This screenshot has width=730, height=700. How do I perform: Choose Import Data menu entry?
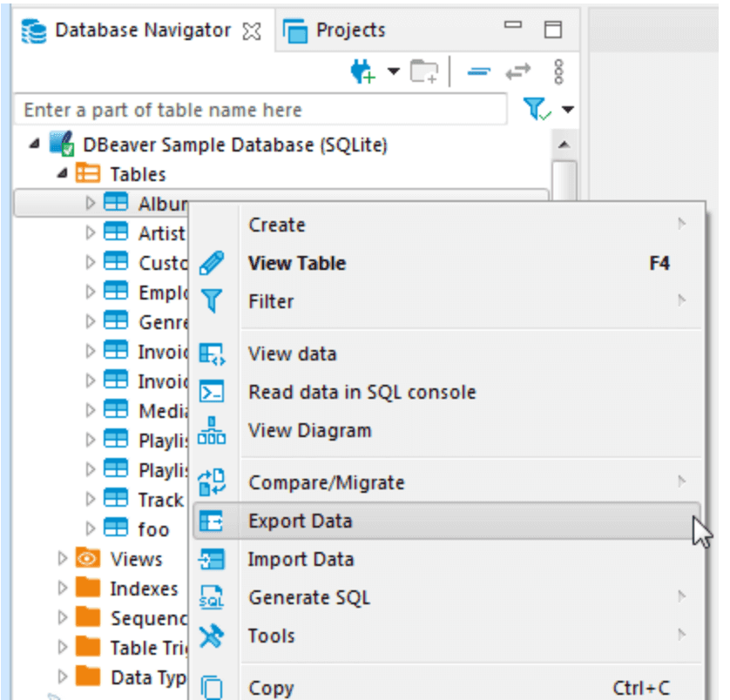[x=447, y=559]
